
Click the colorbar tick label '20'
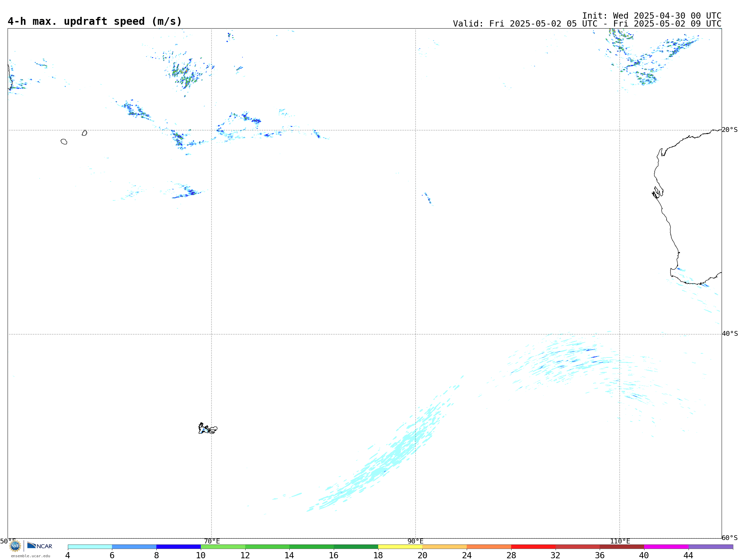click(423, 555)
